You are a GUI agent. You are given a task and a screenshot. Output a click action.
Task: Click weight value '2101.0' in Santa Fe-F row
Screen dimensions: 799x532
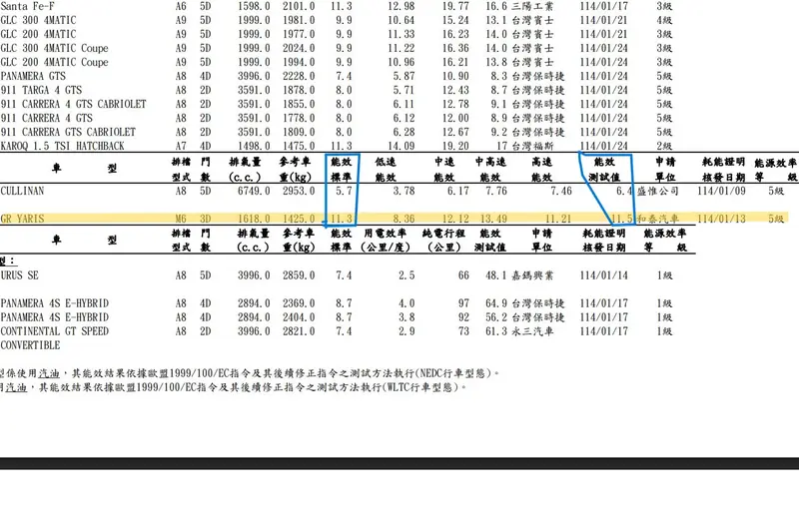pyautogui.click(x=299, y=6)
